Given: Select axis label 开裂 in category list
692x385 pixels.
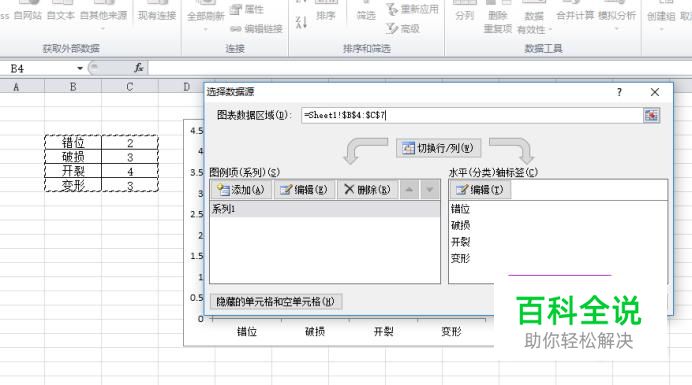Looking at the screenshot, I should 460,242.
